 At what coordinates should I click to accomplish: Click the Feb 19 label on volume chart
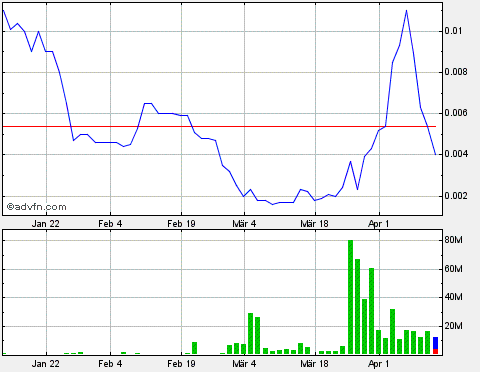tap(181, 363)
